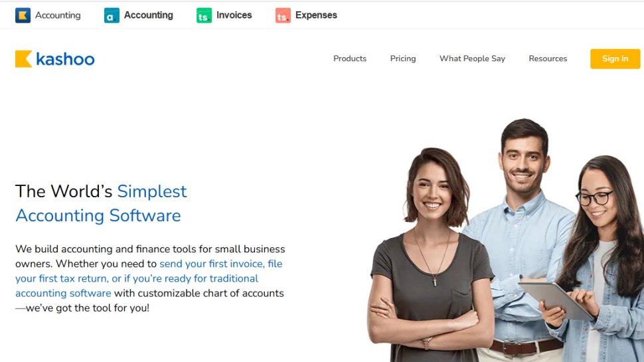
Task: Click the 'Accounting Software' headline text
Action: click(98, 216)
